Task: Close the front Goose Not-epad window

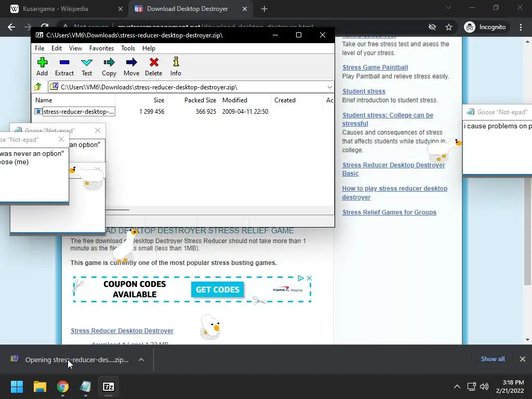Action: tap(61, 139)
